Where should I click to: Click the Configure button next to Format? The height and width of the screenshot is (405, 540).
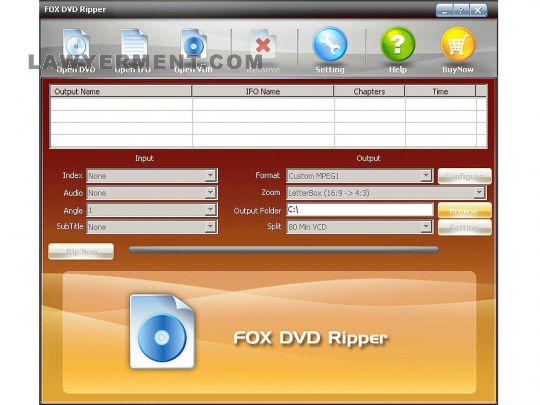click(465, 176)
